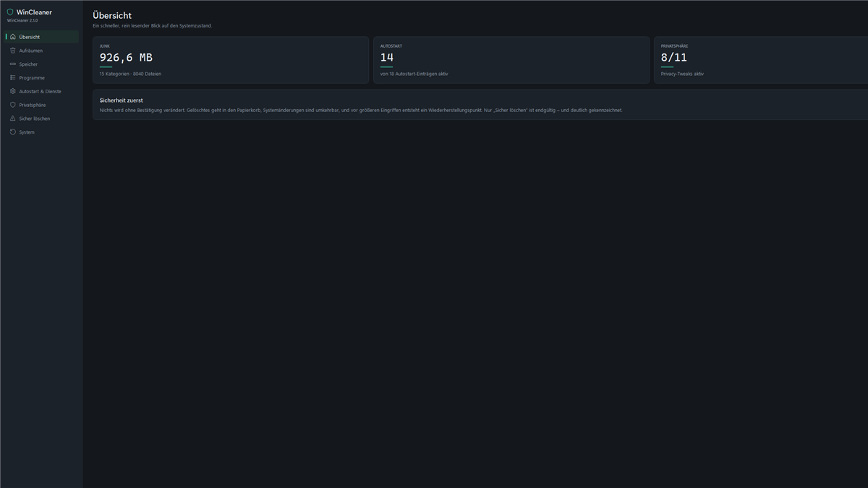The image size is (868, 488).
Task: Click the Übersicht page title
Action: pos(112,15)
